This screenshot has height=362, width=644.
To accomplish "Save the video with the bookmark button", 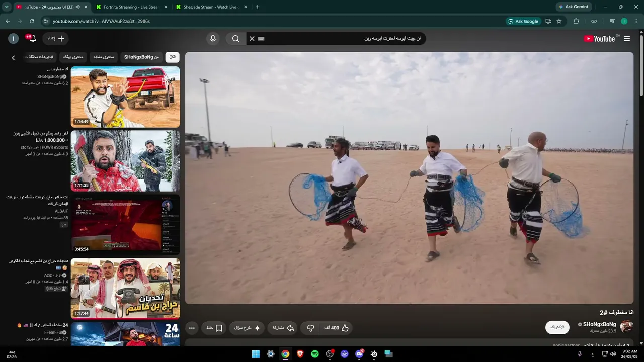I will point(215,328).
